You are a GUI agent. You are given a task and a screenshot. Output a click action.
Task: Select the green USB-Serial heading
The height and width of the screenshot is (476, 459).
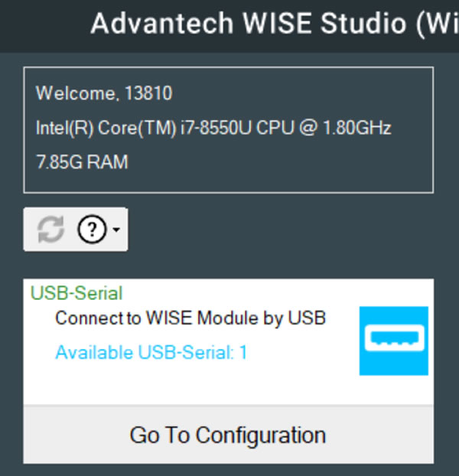tap(76, 293)
